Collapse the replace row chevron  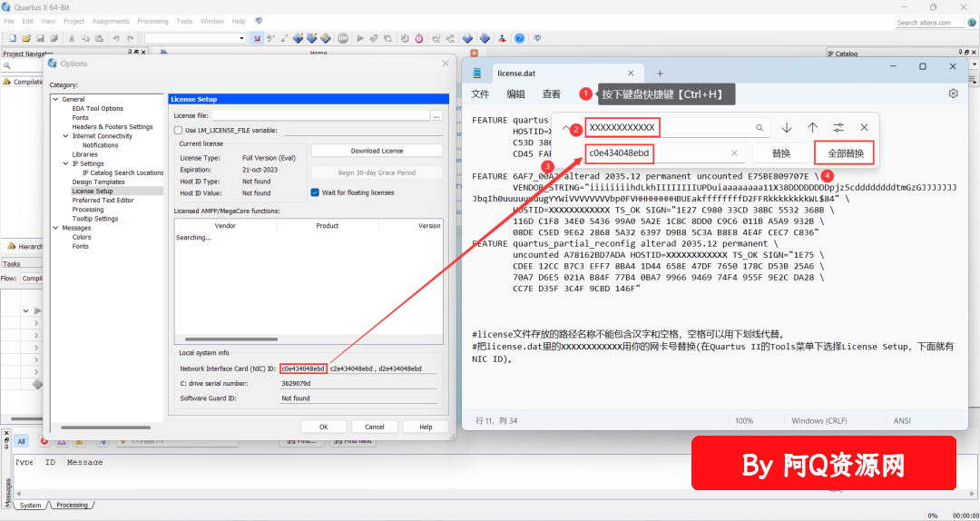pyautogui.click(x=565, y=128)
